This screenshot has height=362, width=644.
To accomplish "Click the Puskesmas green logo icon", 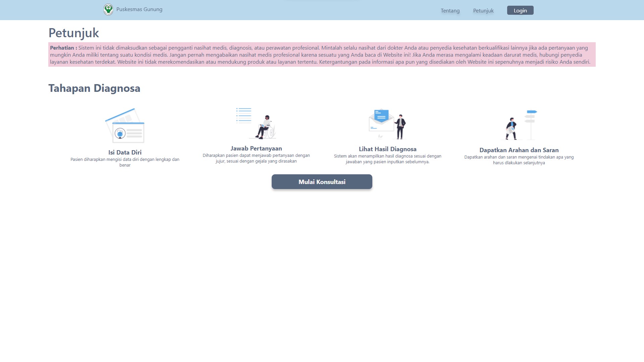I will coord(108,9).
